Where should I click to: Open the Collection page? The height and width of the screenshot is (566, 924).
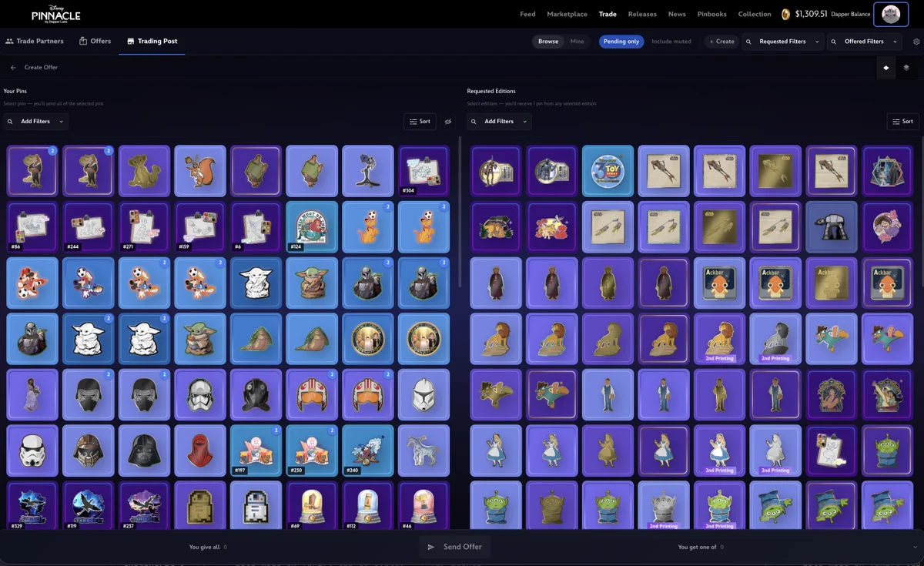coord(755,14)
